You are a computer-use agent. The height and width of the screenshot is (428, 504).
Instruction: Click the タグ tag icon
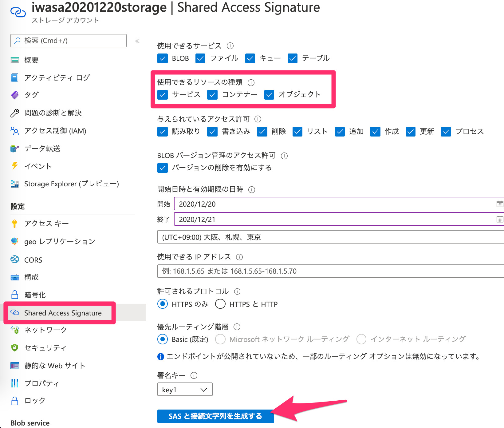pyautogui.click(x=14, y=95)
